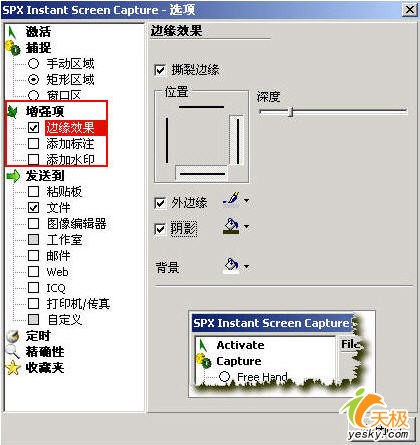Image resolution: width=420 pixels, height=445 pixels.
Task: Expand the 背景 color dropdown arrow
Action: point(246,266)
